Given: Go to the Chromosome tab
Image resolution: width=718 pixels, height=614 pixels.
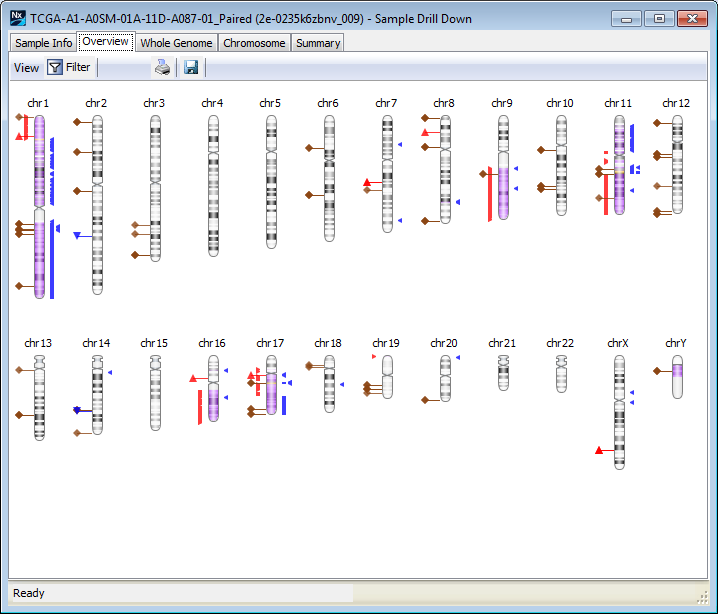Looking at the screenshot, I should point(254,43).
